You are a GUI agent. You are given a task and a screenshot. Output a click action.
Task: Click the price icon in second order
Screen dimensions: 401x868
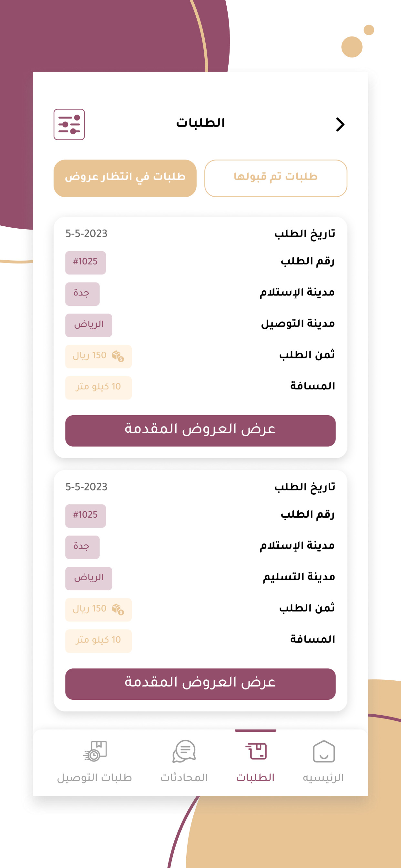coord(118,609)
